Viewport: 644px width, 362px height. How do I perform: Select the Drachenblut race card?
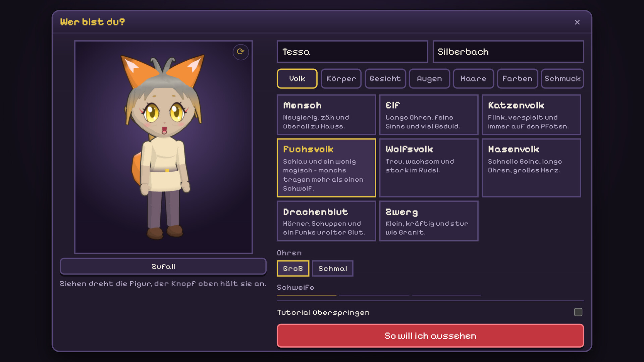(326, 221)
